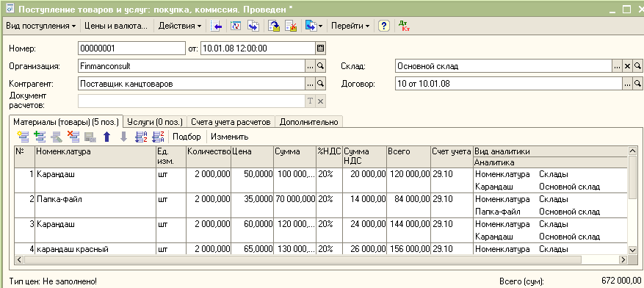Open the Вид поступления dropdown menu
The image size is (644, 288).
click(x=40, y=26)
